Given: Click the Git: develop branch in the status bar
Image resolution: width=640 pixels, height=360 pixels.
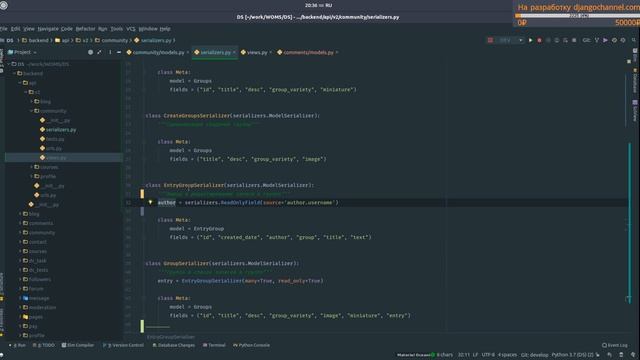Looking at the screenshot, I should point(534,355).
